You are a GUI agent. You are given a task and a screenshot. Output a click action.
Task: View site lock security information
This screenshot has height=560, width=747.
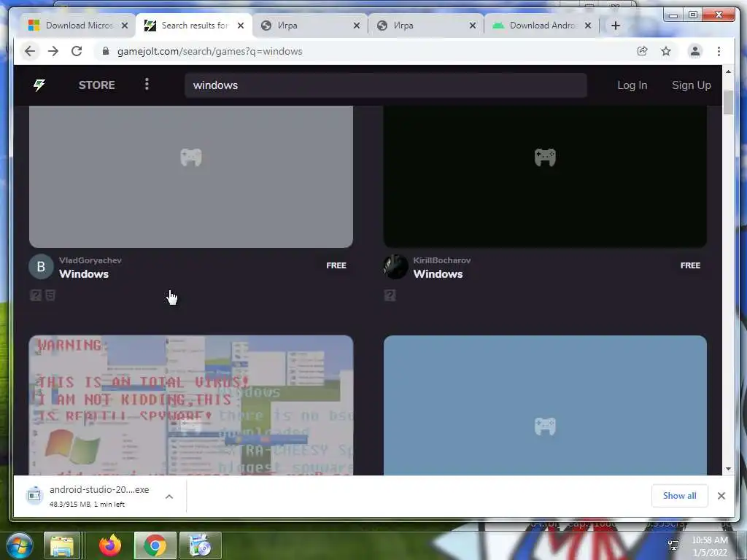[x=106, y=51]
